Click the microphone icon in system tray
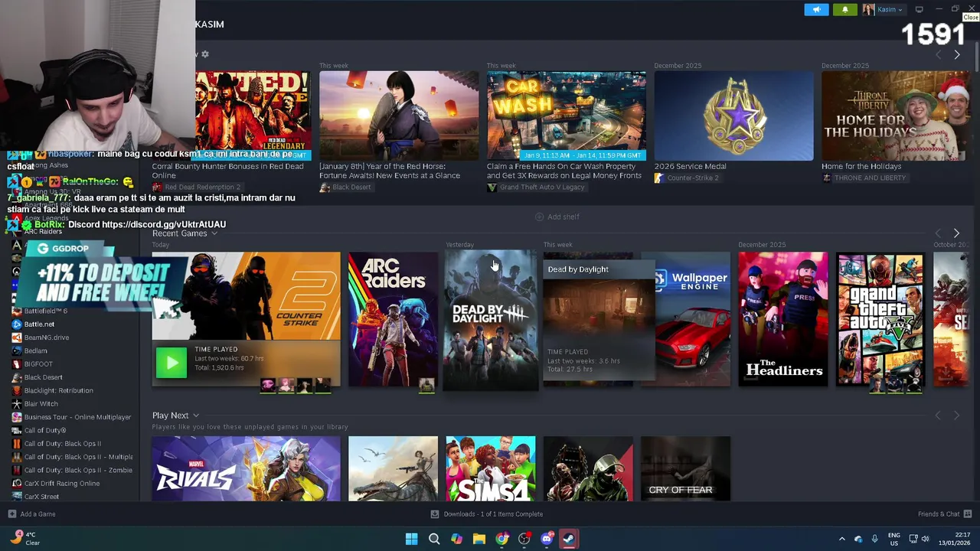This screenshot has width=980, height=551. click(874, 539)
